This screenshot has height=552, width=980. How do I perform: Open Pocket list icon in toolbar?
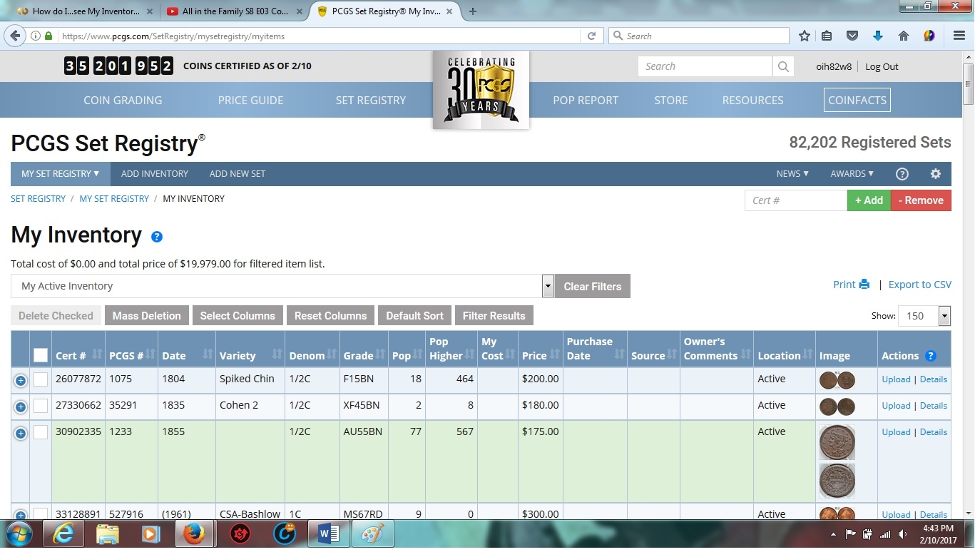[852, 36]
